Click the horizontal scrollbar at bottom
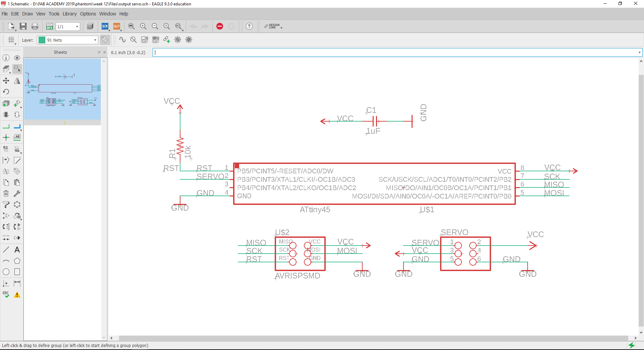 (x=373, y=338)
